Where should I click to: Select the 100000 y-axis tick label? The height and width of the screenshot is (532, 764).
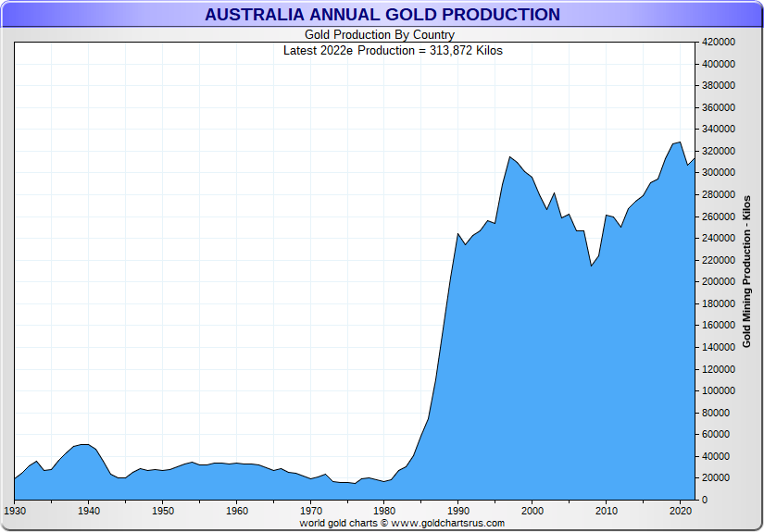[x=719, y=390]
